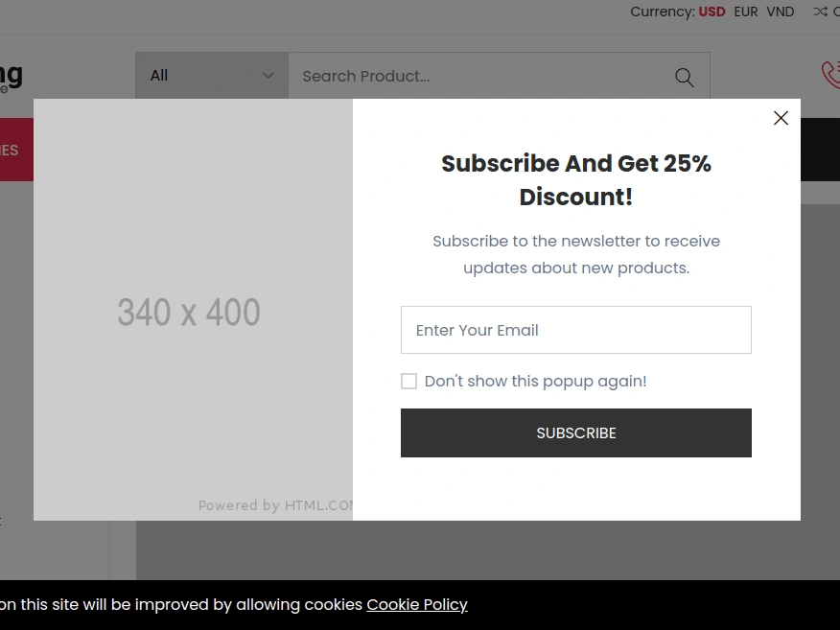Open the Cookie Policy link
Screen dimensions: 840x630
pos(417,605)
